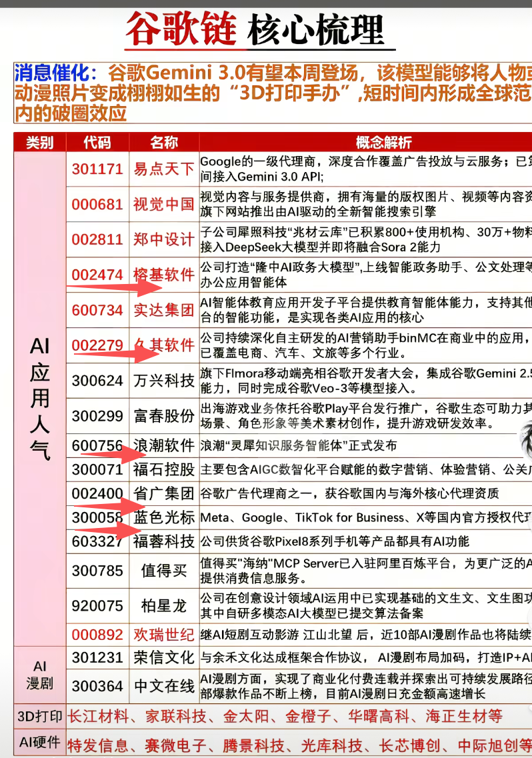Click the AI硬件 category cell
The height and width of the screenshot is (758, 532).
coord(39,742)
